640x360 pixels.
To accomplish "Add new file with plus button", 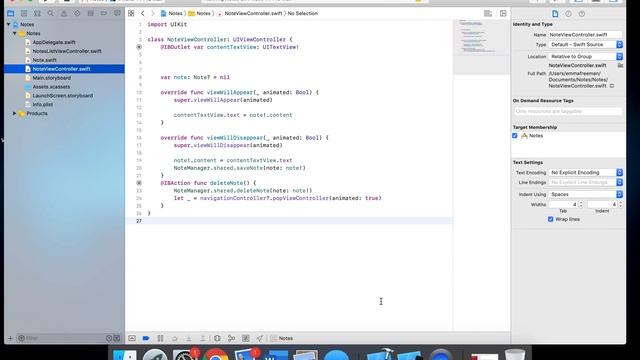I will (10, 338).
